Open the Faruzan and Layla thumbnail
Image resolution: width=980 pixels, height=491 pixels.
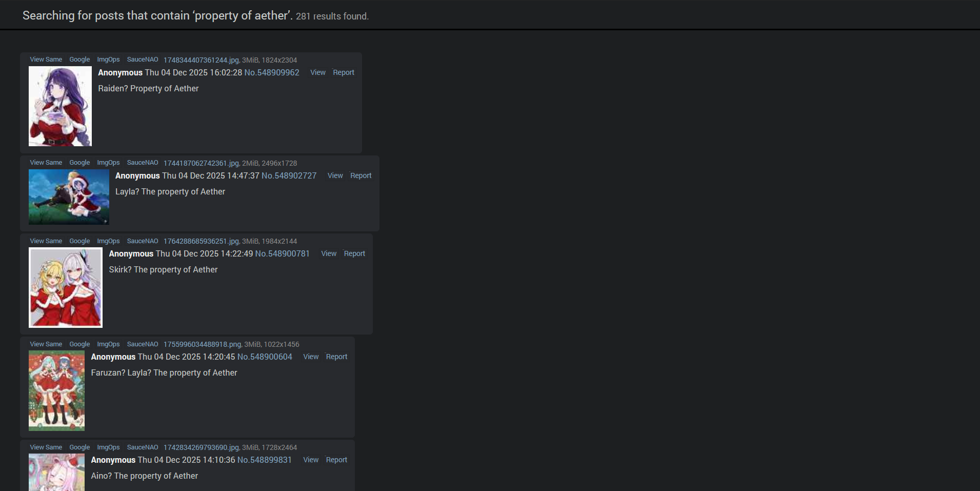[x=56, y=390]
